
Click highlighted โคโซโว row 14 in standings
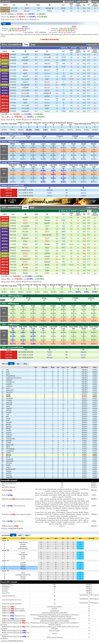point(49,396)
